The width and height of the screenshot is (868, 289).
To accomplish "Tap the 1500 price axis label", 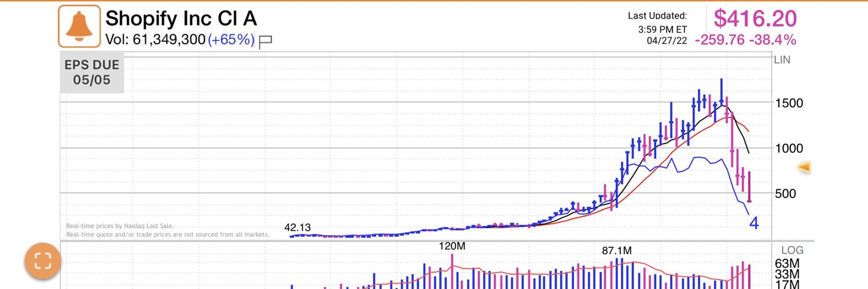I will 789,104.
